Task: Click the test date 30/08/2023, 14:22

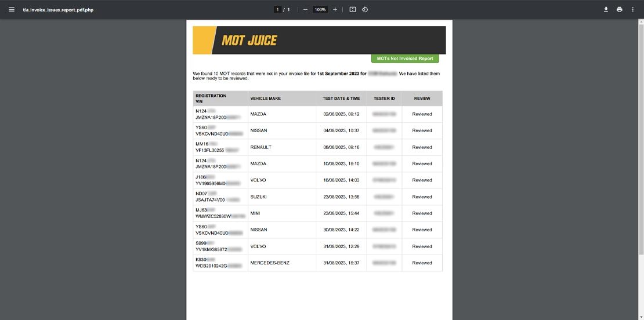Action: (341, 230)
